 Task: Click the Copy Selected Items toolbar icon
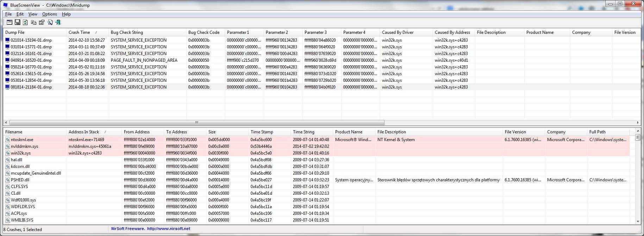pyautogui.click(x=33, y=22)
